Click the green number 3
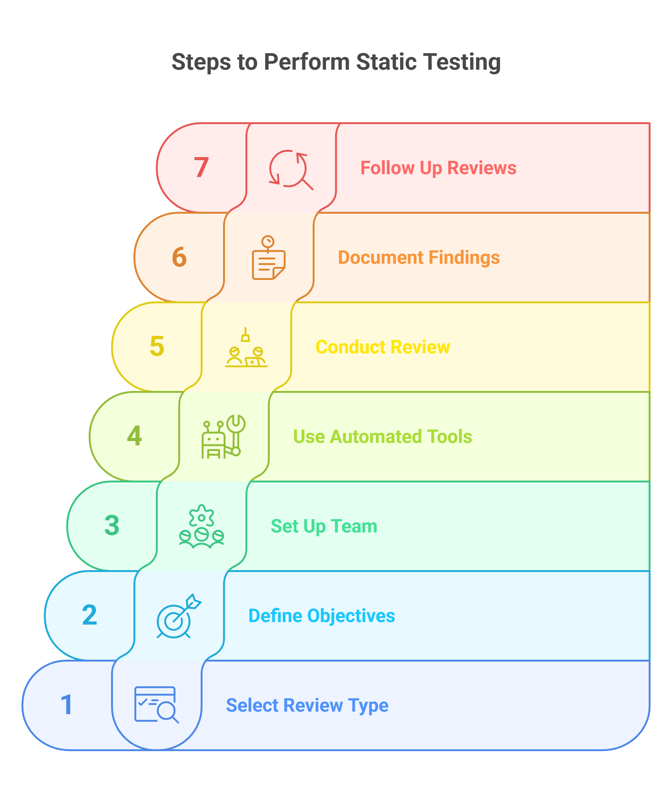 pos(112,526)
